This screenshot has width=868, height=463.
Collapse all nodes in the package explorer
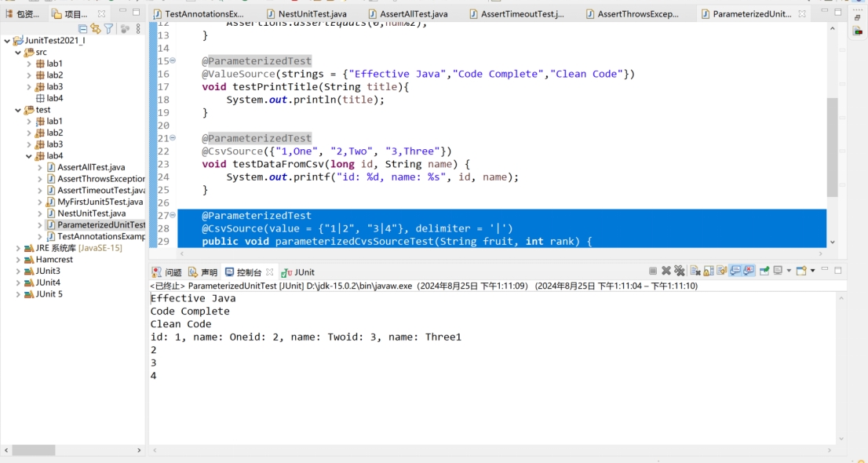[82, 27]
